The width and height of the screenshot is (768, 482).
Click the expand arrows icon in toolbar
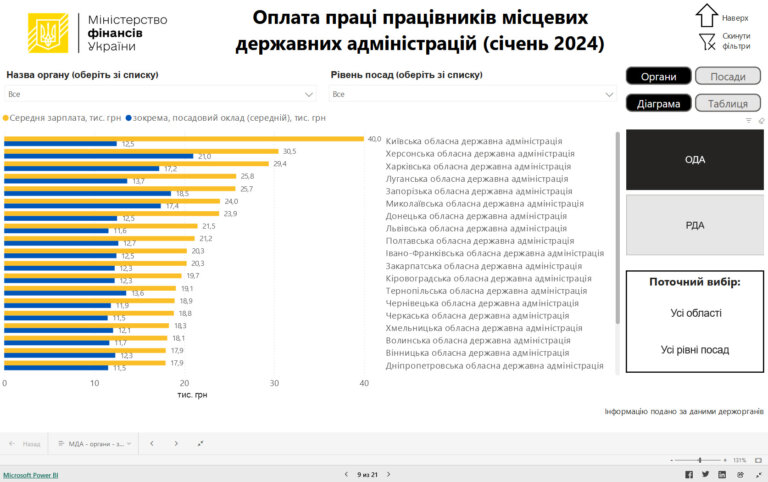tap(200, 443)
